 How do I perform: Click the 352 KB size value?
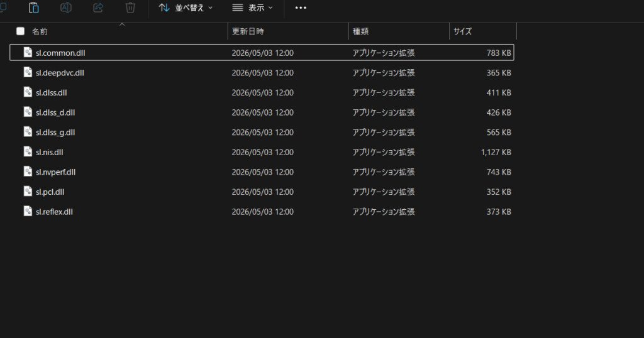tap(499, 192)
